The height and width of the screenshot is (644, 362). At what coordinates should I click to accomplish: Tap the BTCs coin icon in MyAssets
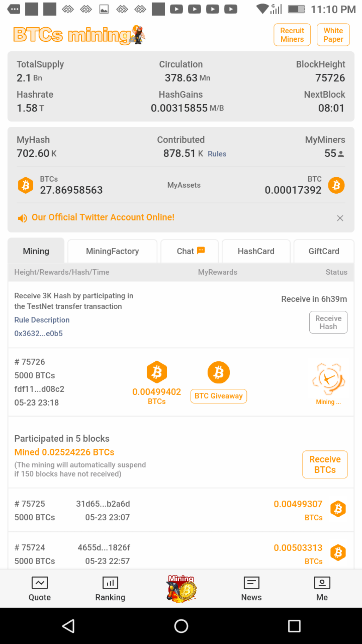(25, 185)
